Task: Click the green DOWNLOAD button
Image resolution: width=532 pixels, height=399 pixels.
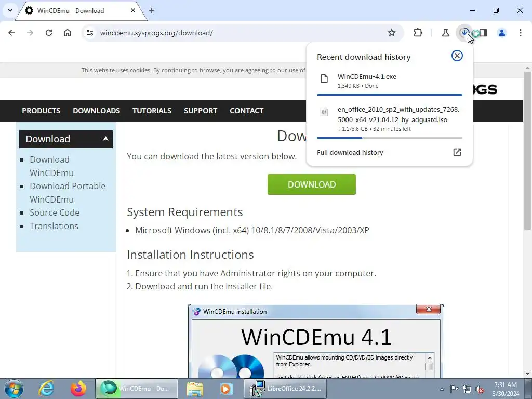Action: click(312, 184)
